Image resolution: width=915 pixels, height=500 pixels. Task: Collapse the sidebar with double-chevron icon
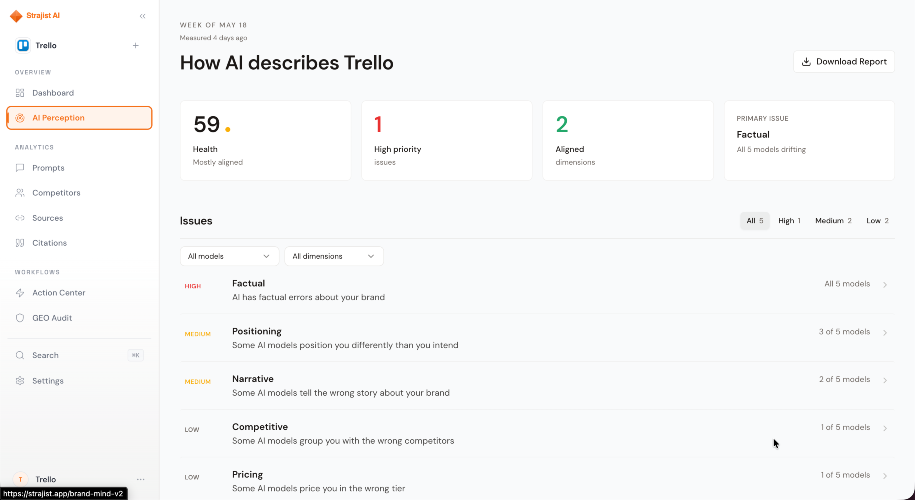pos(142,16)
